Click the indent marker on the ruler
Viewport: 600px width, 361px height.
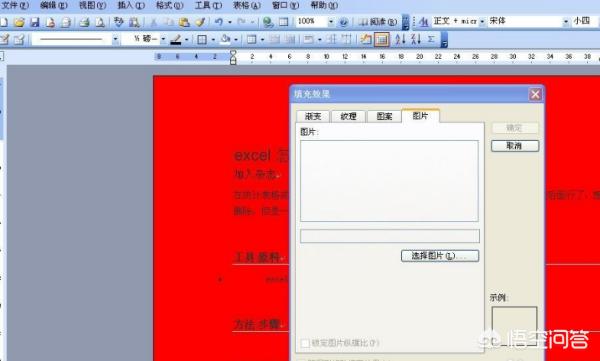click(233, 57)
